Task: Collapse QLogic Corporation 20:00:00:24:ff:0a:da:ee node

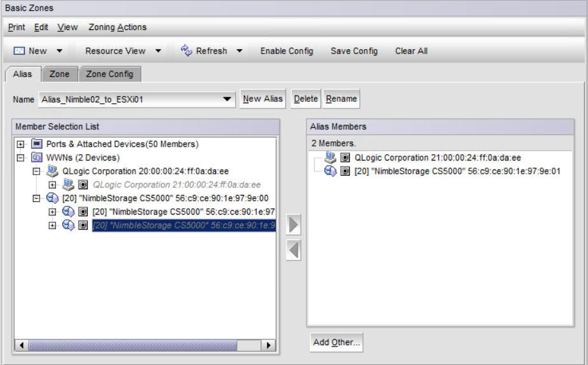Action: [36, 171]
